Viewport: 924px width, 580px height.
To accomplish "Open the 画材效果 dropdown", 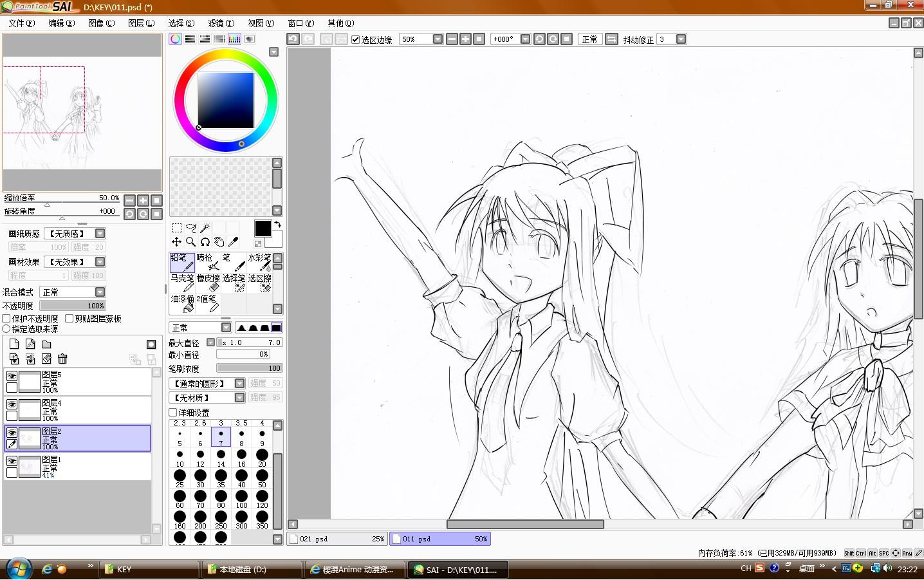I will (x=100, y=261).
